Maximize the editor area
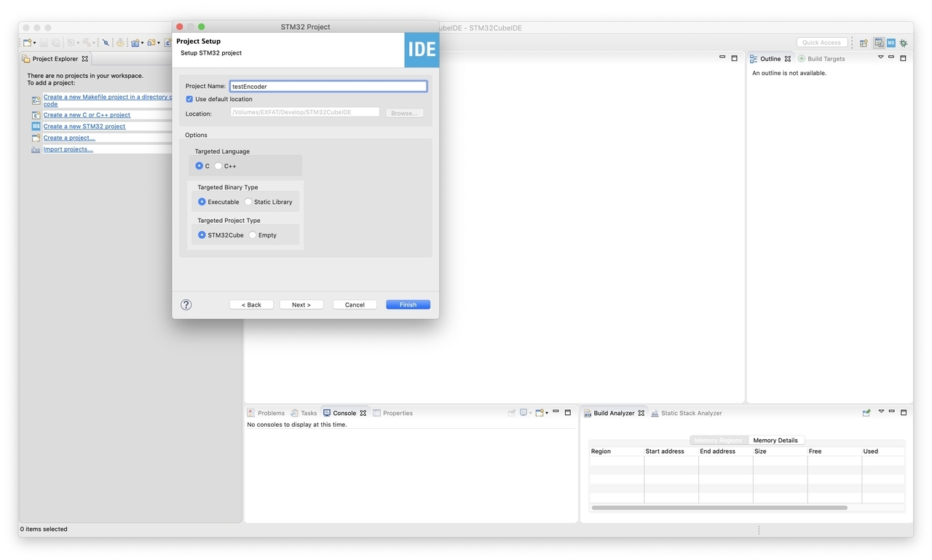Screen dimensions: 932x560 coord(734,58)
